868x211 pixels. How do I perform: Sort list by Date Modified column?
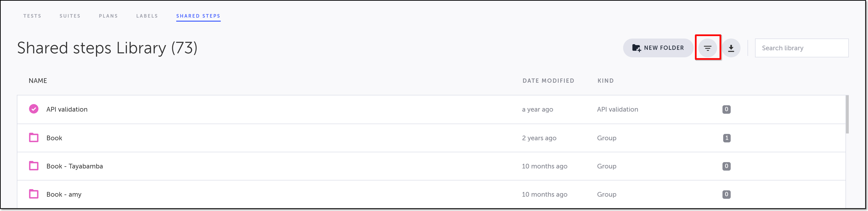coord(548,81)
